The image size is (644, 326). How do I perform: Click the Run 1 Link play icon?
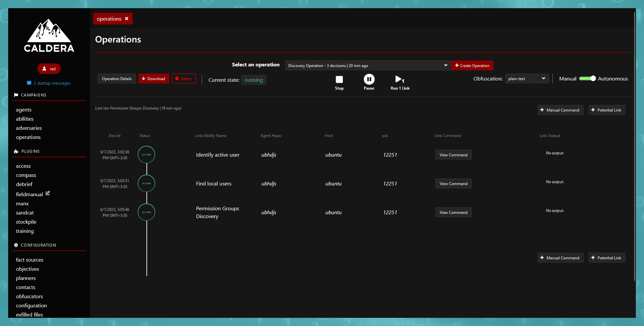[x=399, y=79]
